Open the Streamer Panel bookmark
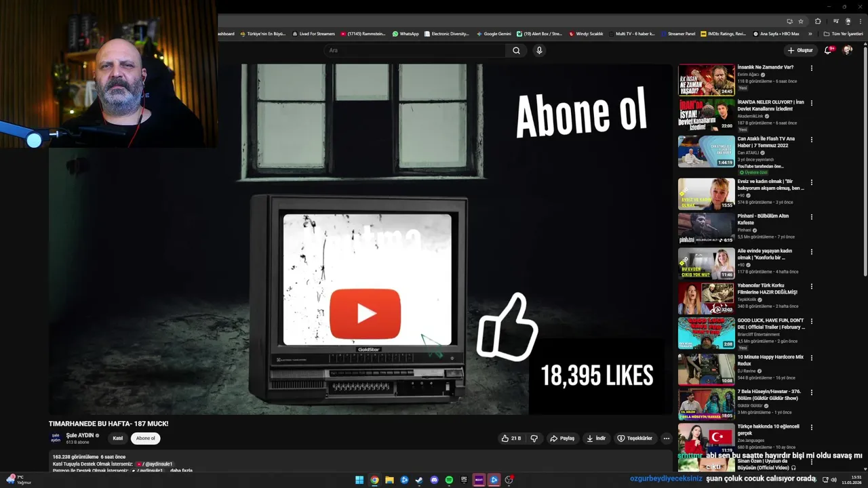Screen dimensions: 868x488 [678, 33]
